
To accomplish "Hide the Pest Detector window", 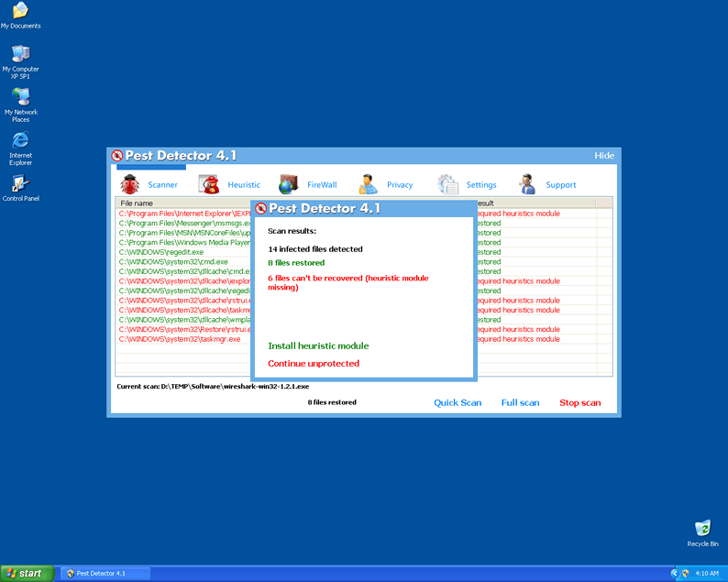I will [604, 156].
